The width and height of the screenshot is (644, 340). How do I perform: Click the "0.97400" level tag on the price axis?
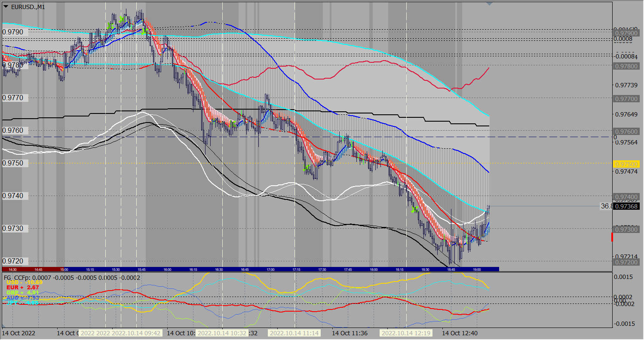pyautogui.click(x=627, y=197)
